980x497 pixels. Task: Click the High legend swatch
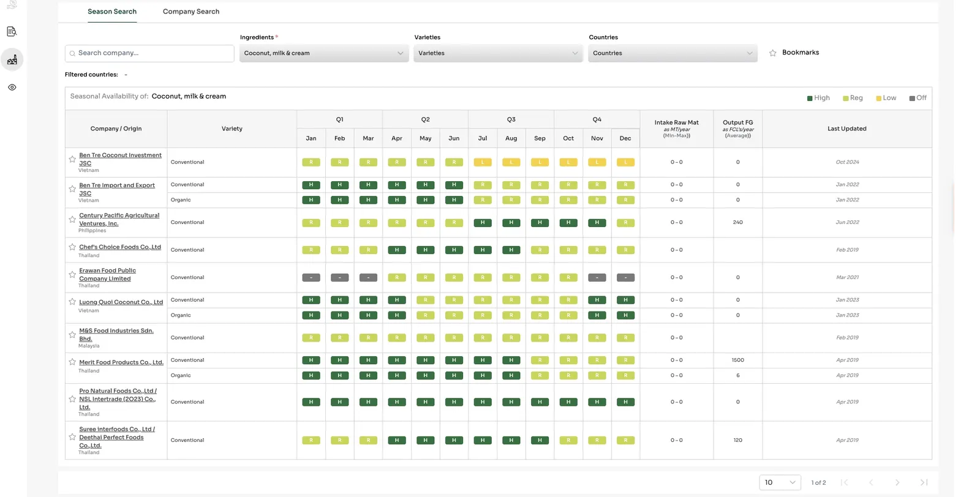(x=810, y=99)
